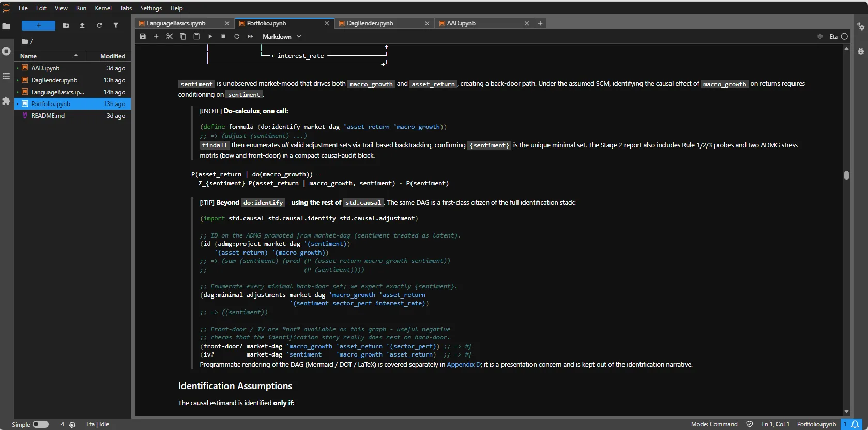Sort files by Name column header
The width and height of the screenshot is (868, 430).
[50, 56]
